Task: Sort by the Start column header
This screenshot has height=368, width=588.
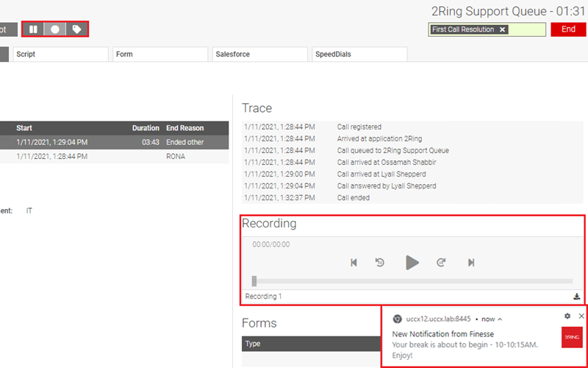Action: tap(24, 128)
